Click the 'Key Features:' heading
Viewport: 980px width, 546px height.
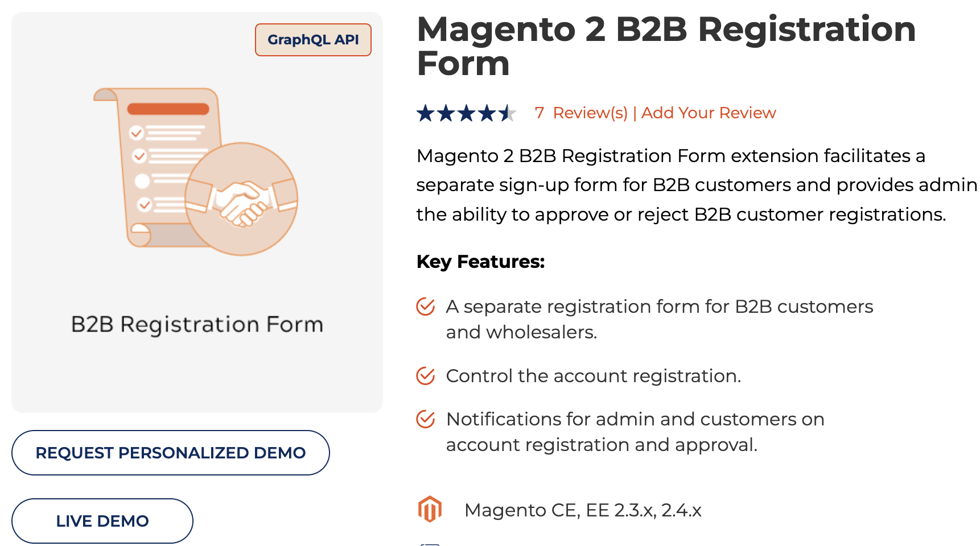480,262
